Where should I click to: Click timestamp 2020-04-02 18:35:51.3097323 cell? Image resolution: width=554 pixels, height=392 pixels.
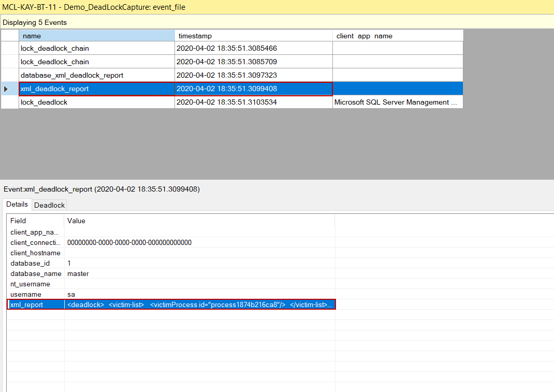click(x=254, y=75)
